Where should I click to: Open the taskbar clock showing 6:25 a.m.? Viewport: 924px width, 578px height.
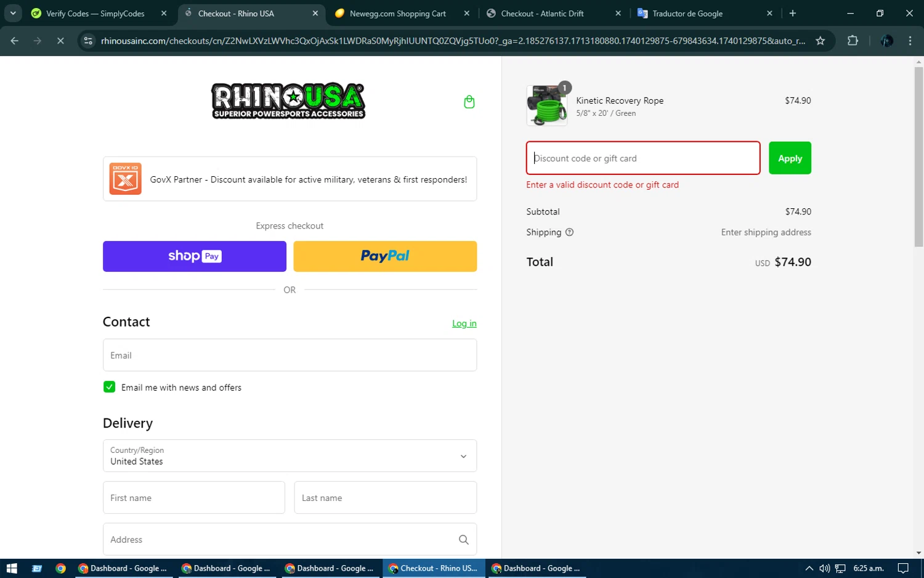click(x=869, y=568)
